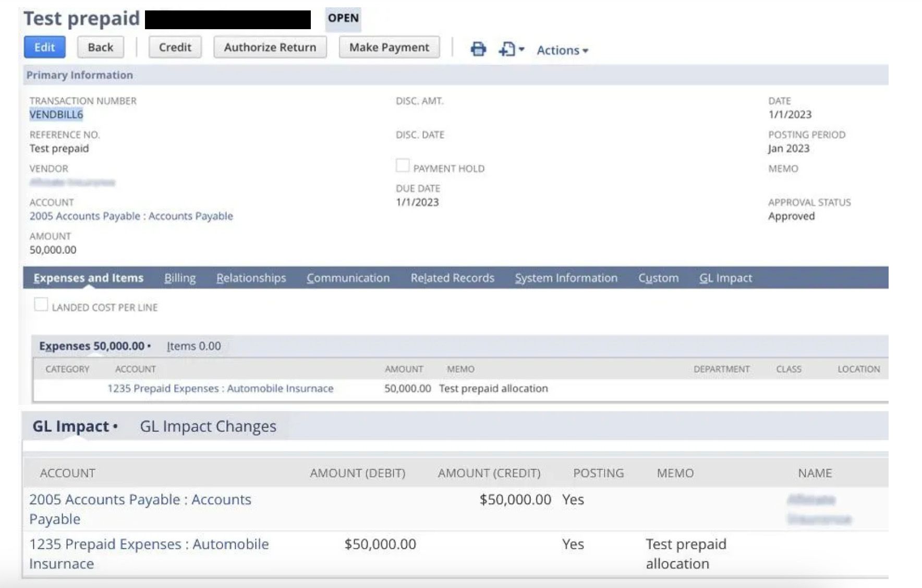Open the options dot beside Expenses 50,000.00
This screenshot has width=922, height=588.
point(150,345)
